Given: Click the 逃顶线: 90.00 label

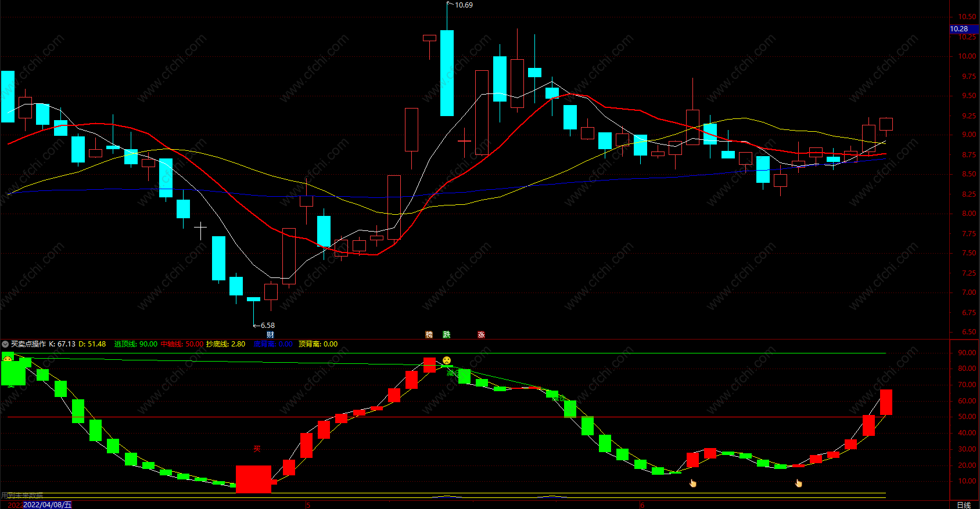Looking at the screenshot, I should [x=136, y=344].
